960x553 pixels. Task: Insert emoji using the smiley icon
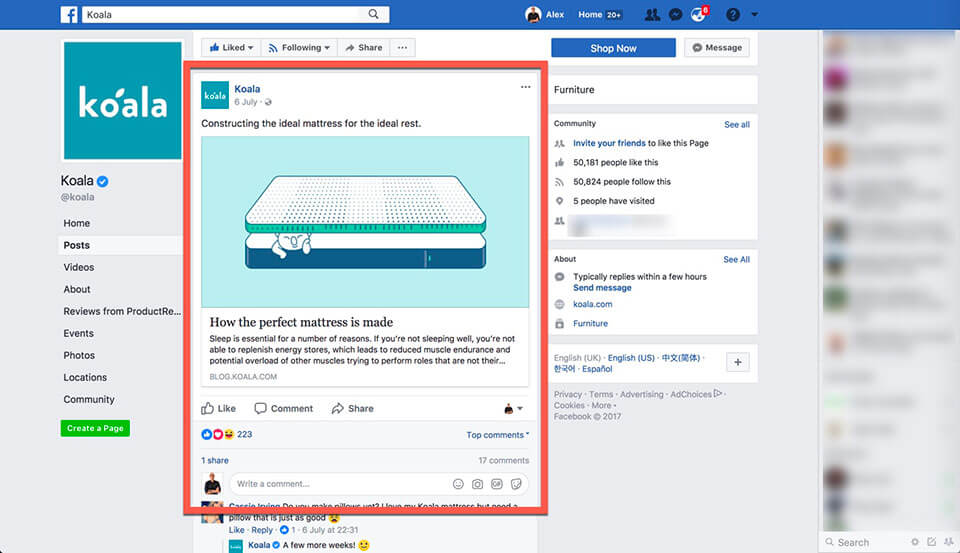pyautogui.click(x=458, y=484)
